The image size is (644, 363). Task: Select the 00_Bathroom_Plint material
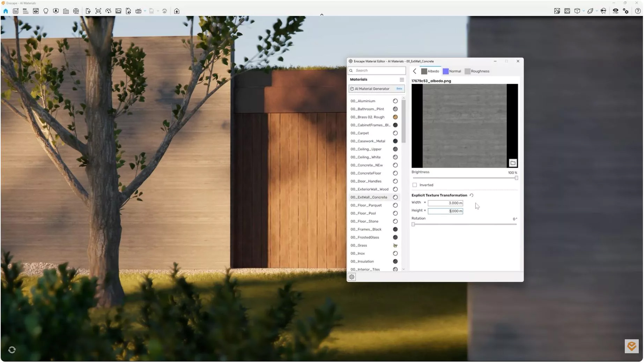coord(374,109)
